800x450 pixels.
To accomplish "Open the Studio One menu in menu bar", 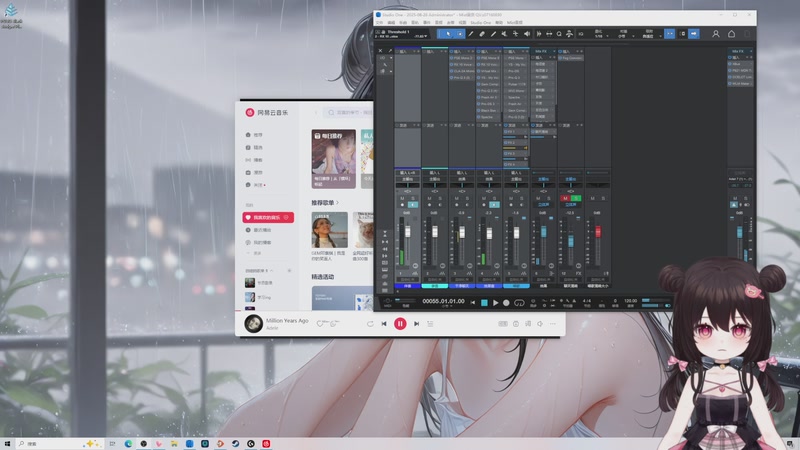I will 481,22.
